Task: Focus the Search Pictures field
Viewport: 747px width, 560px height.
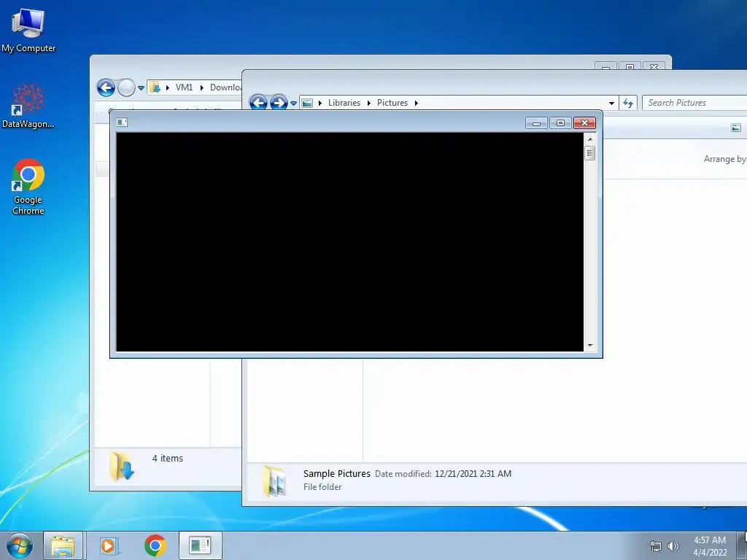Action: 694,103
